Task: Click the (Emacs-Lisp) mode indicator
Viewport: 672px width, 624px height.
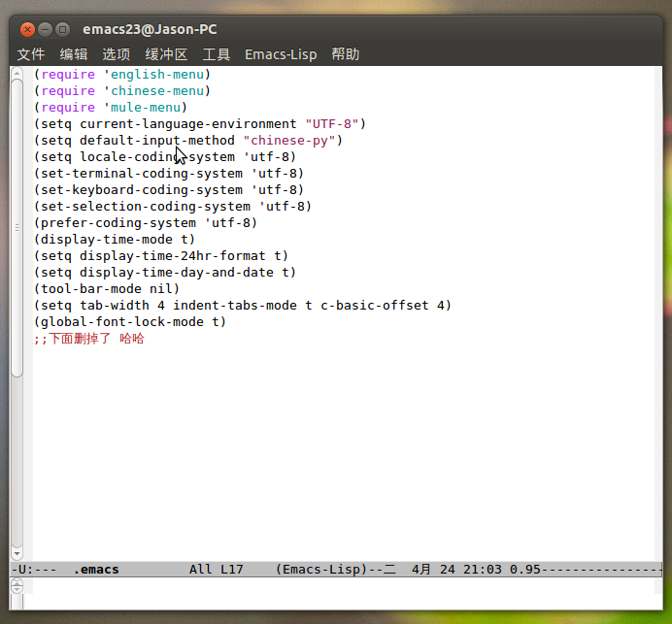Action: pyautogui.click(x=321, y=570)
